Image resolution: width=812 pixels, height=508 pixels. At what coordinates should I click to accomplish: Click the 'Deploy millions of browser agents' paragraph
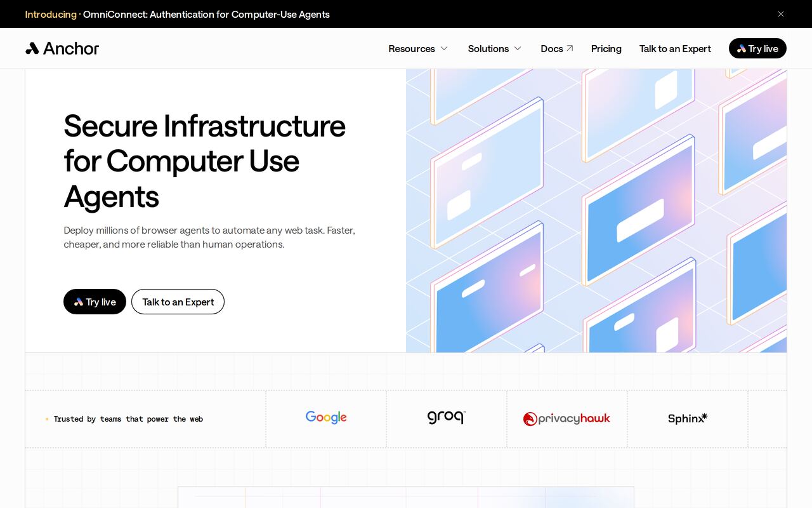[x=209, y=237]
